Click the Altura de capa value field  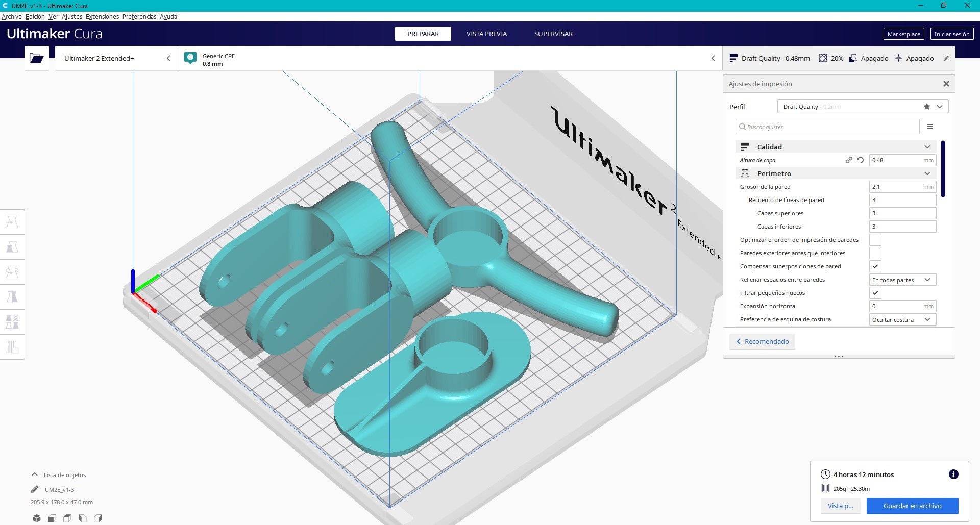tap(903, 160)
